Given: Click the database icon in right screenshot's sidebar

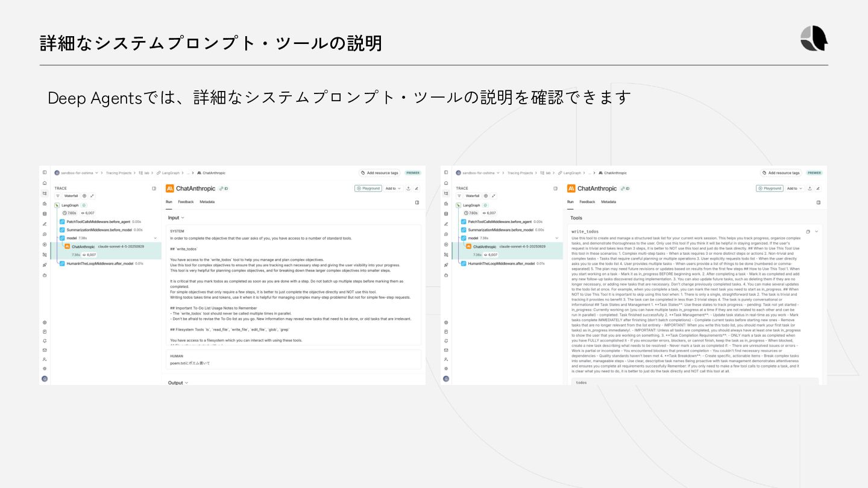Looking at the screenshot, I should (x=446, y=213).
